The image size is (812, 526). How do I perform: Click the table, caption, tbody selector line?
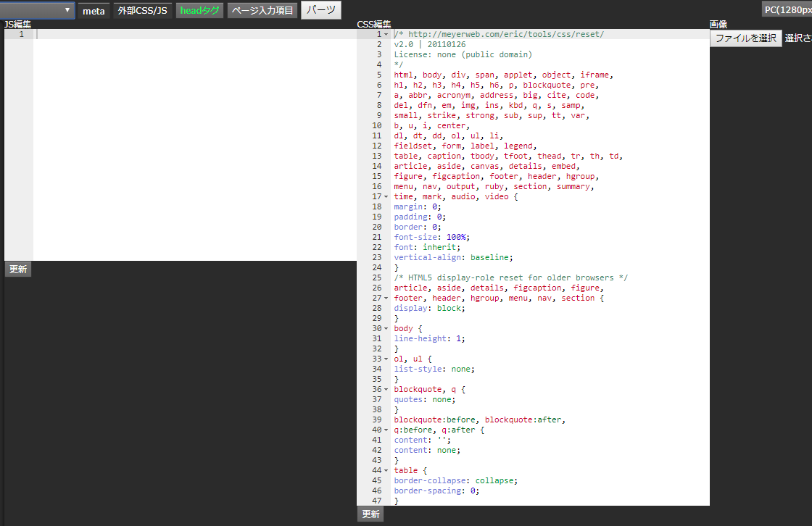pos(508,156)
